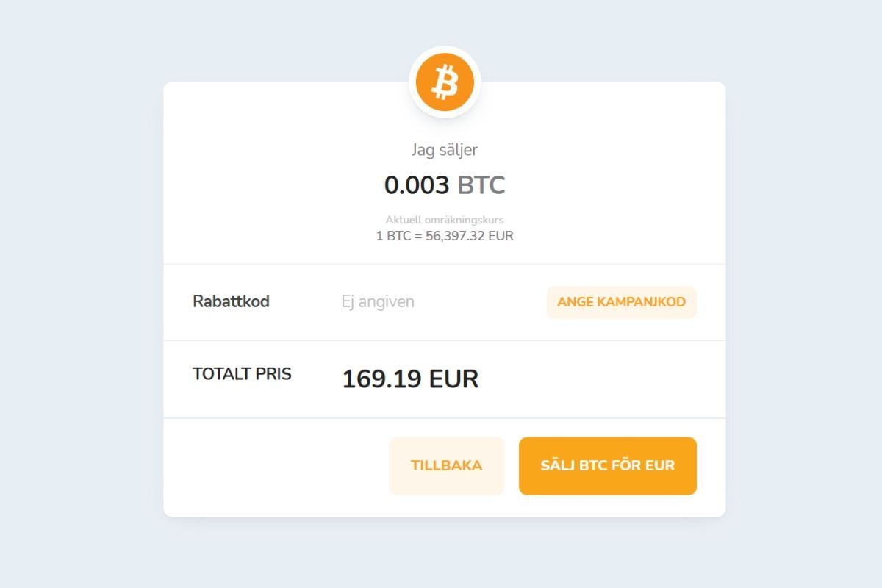Screen dimensions: 882x588
Task: Click TILLBAKA to go back
Action: [x=446, y=465]
